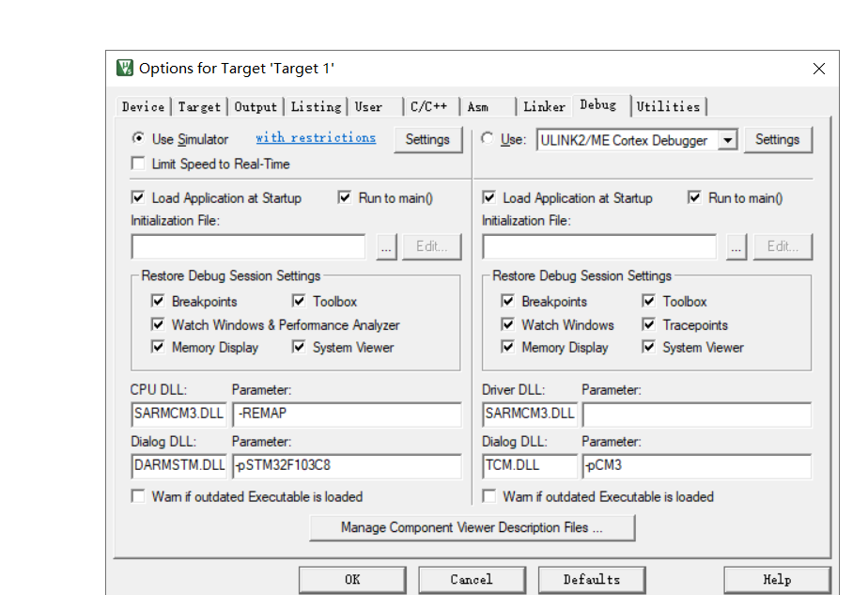This screenshot has width=868, height=595.
Task: Click CPU DLL field SARMCM3.DLL
Action: [x=178, y=415]
